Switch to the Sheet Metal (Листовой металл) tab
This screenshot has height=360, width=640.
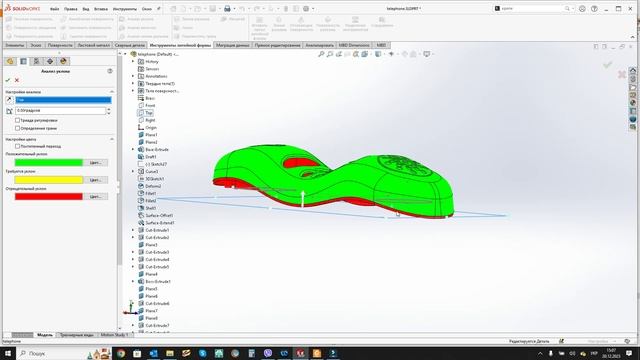coord(94,45)
